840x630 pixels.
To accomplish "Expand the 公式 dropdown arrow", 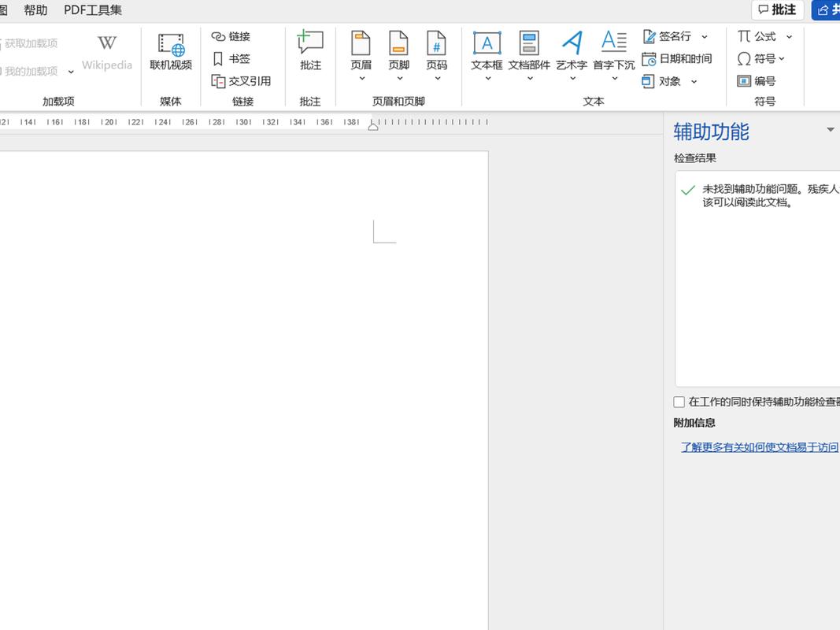I will (x=789, y=37).
